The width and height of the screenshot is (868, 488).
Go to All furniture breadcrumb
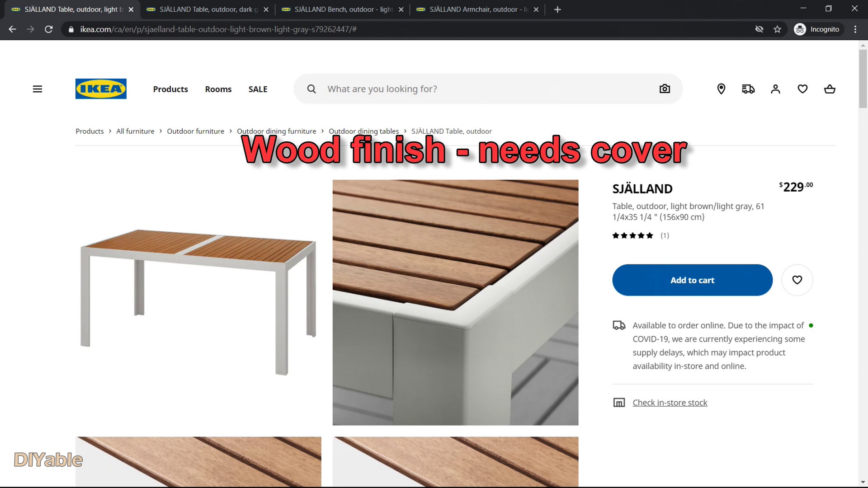coord(135,131)
